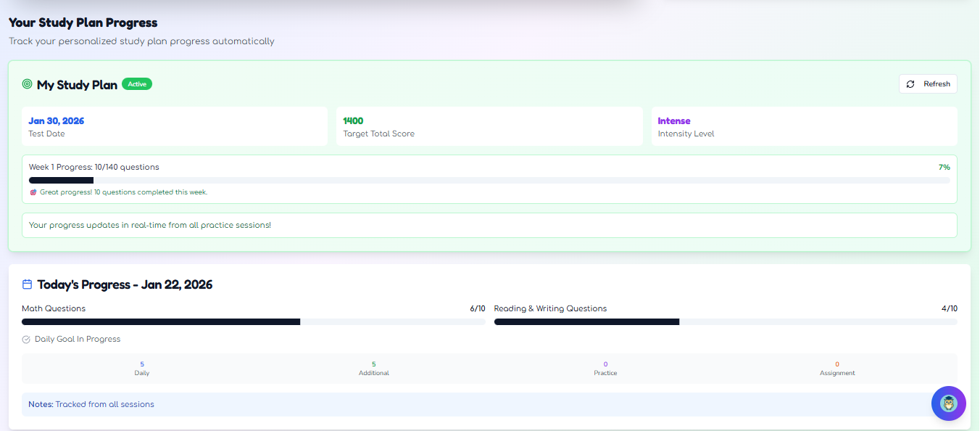Screen dimensions: 980x431
Task: Click the party emoji beside the Great progress message
Action: [33, 192]
